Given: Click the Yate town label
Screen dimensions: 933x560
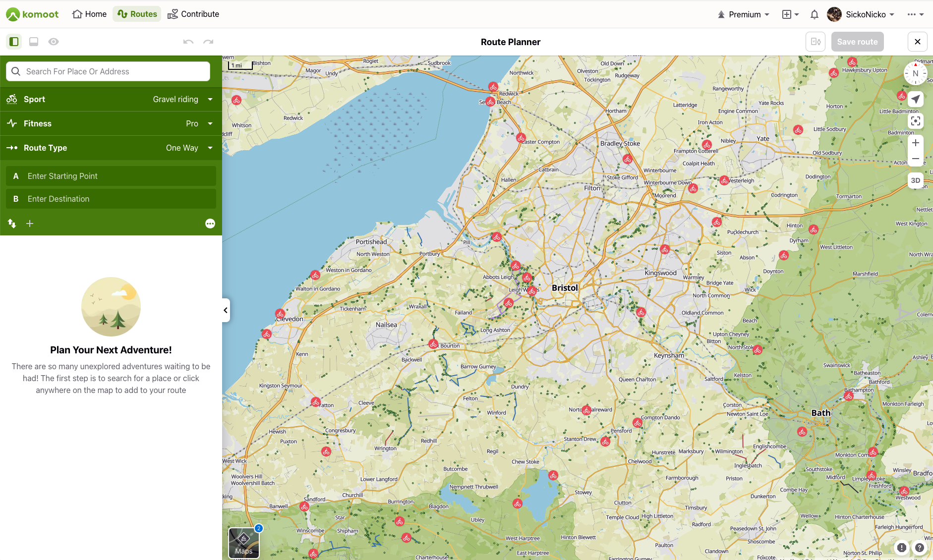Looking at the screenshot, I should click(763, 138).
